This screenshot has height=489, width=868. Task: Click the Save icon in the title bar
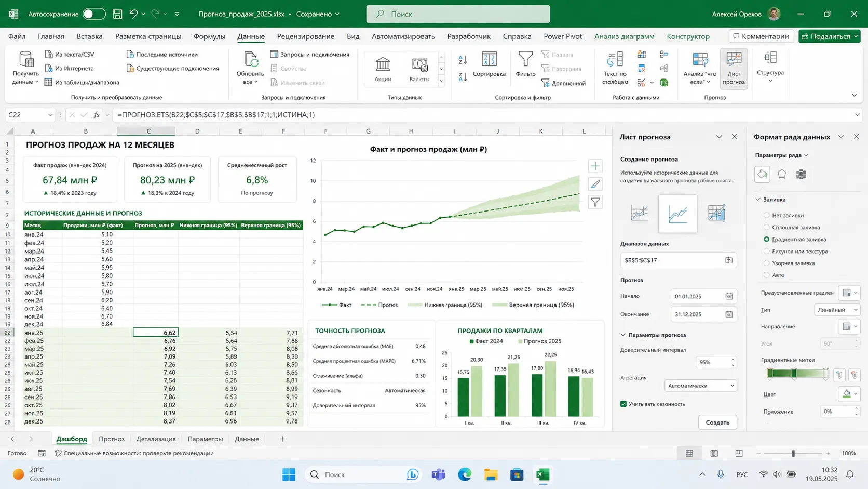pyautogui.click(x=117, y=14)
